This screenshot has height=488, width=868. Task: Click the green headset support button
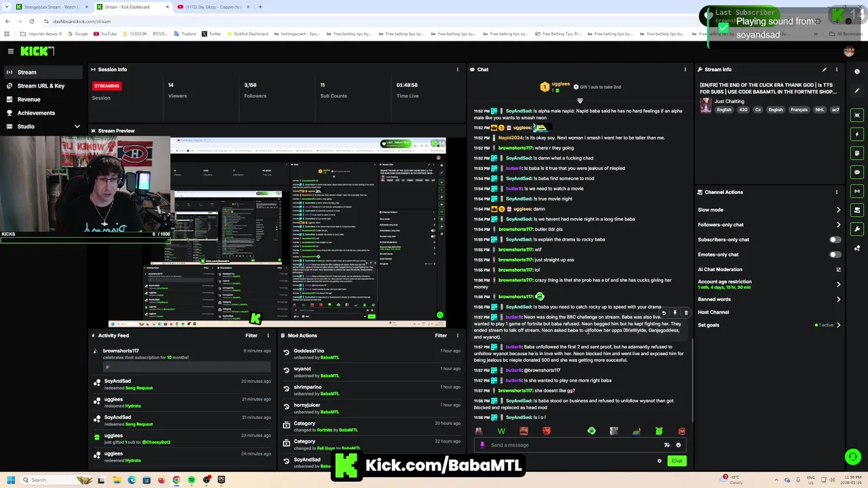tap(853, 457)
